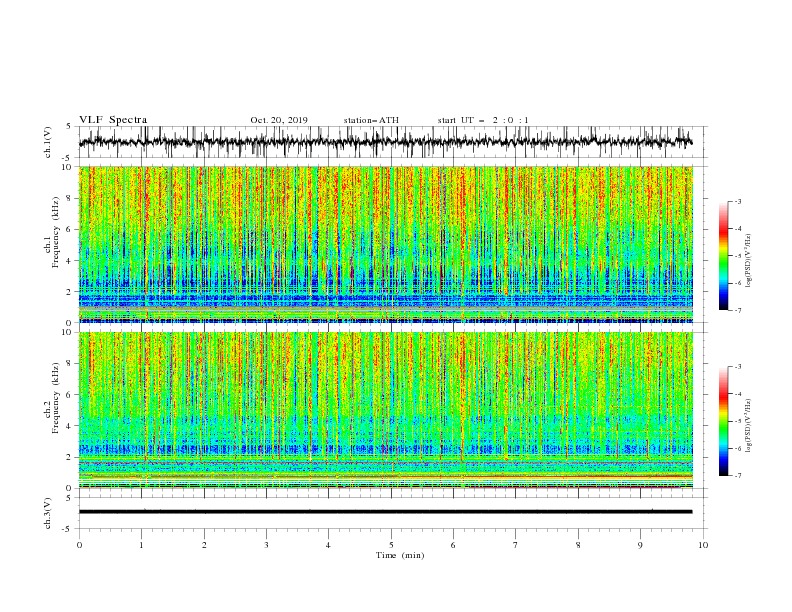792x612 pixels.
Task: Click the "ch.3(V)" axis label
Action: click(x=48, y=513)
